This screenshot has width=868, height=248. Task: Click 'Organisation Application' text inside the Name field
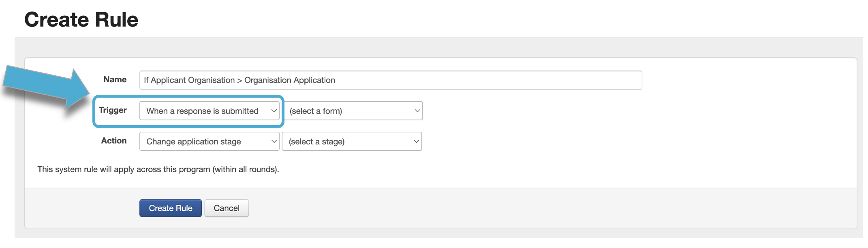tap(289, 80)
